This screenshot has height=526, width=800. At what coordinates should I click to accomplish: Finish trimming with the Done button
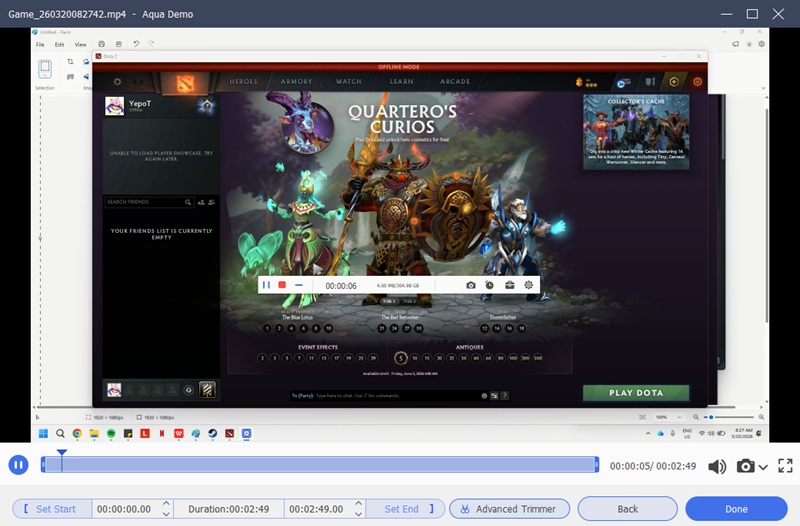pos(736,509)
